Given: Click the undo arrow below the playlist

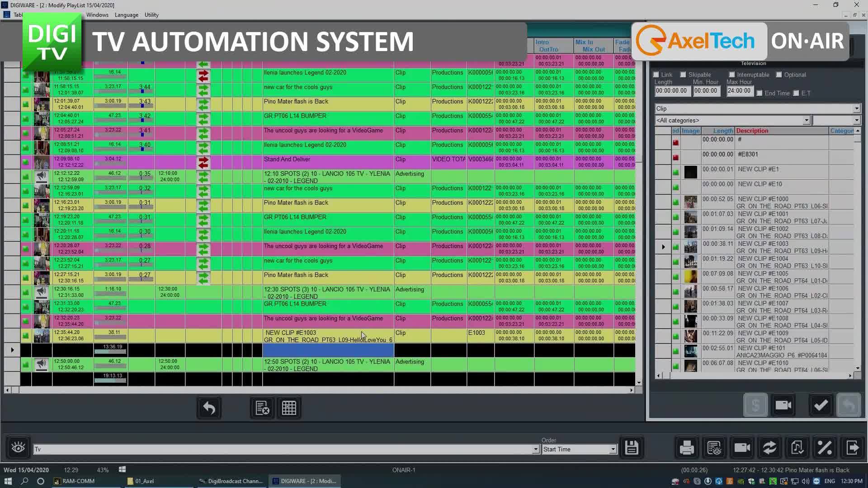Looking at the screenshot, I should pos(209,408).
